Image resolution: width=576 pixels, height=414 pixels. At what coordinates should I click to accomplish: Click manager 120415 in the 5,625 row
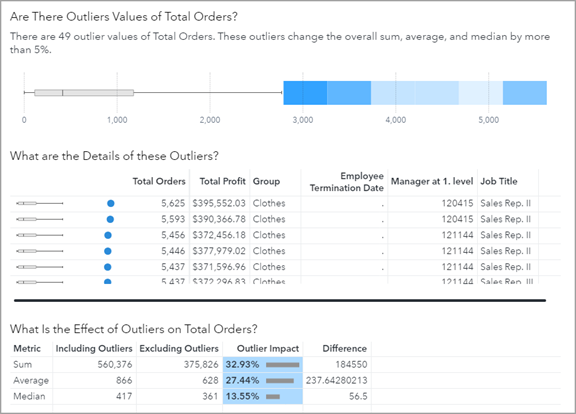457,203
